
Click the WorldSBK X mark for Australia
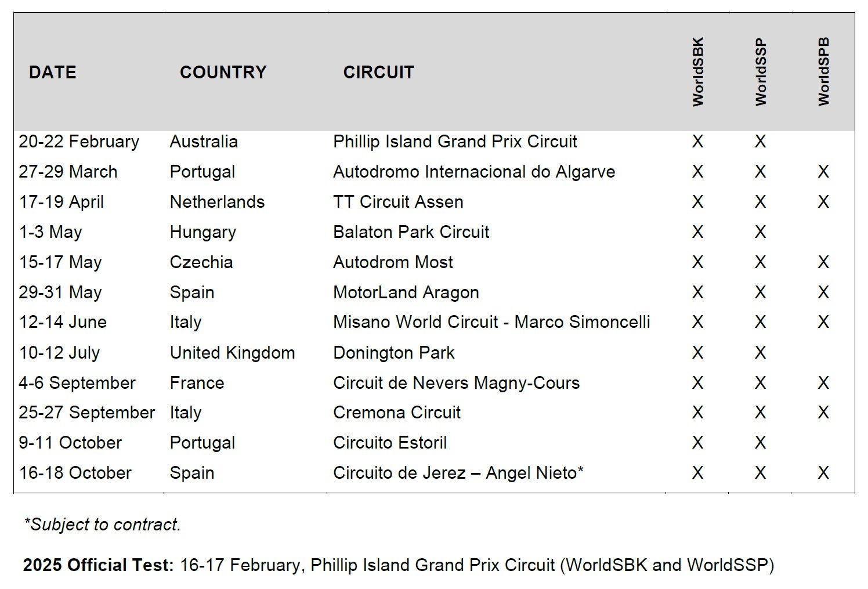[x=698, y=142]
